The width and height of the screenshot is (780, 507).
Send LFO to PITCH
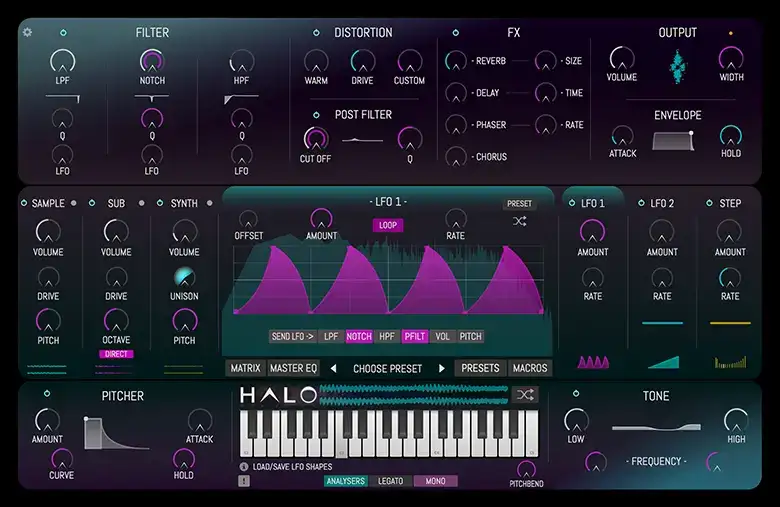coord(470,336)
